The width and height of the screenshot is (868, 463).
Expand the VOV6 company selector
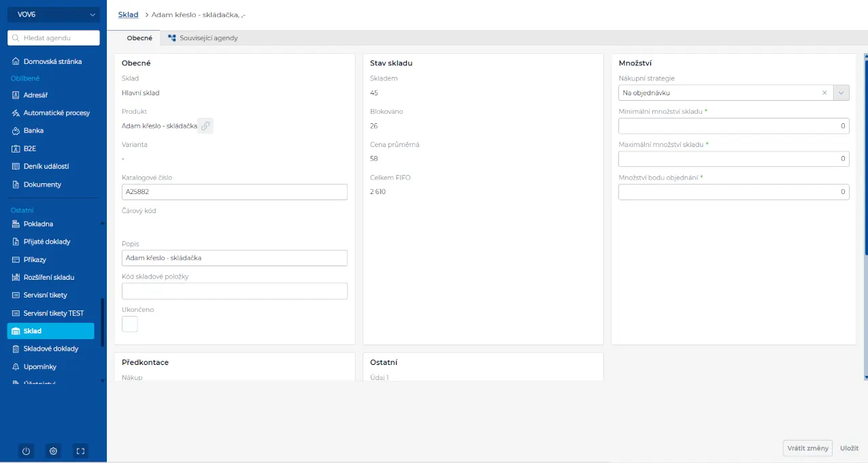click(x=54, y=14)
